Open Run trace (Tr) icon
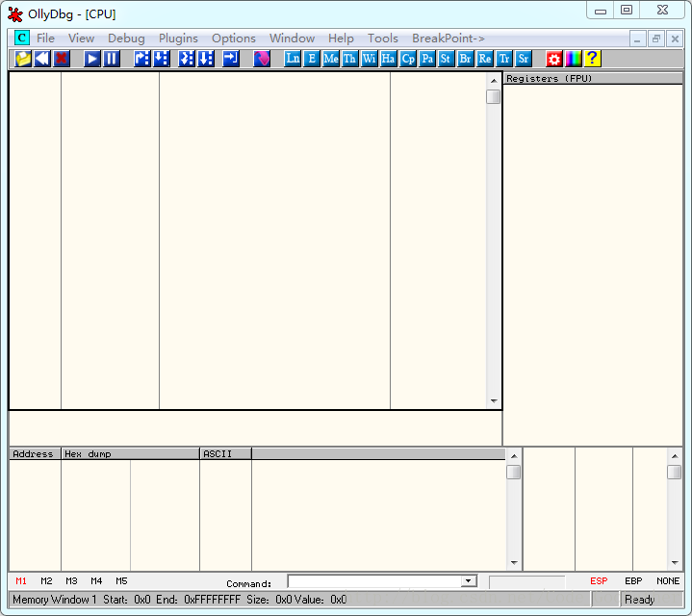Screen dimensions: 692x616 504,59
